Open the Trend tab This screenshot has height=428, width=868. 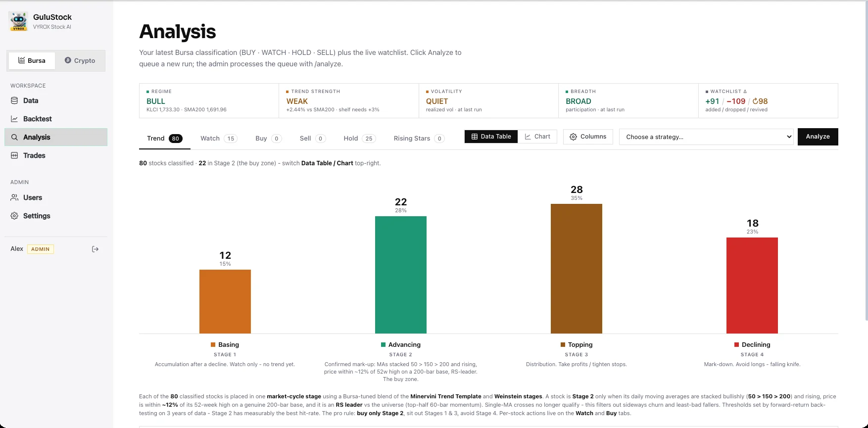(x=165, y=139)
